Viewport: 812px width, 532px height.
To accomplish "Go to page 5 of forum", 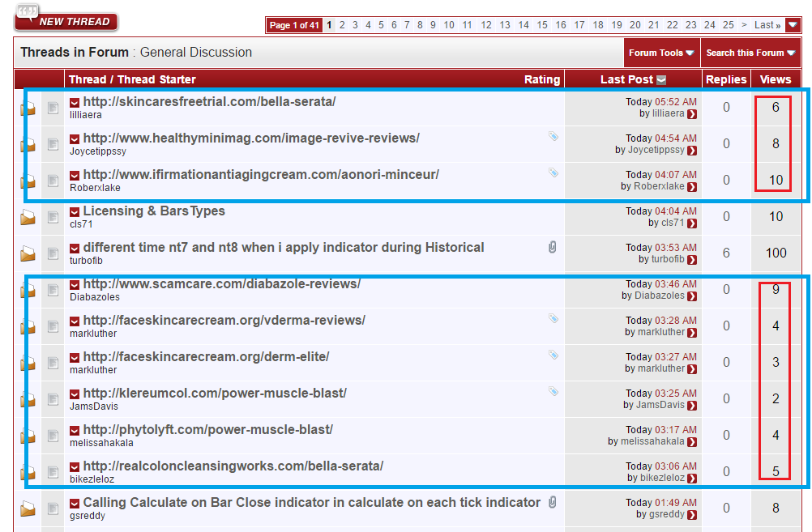I will click(381, 25).
